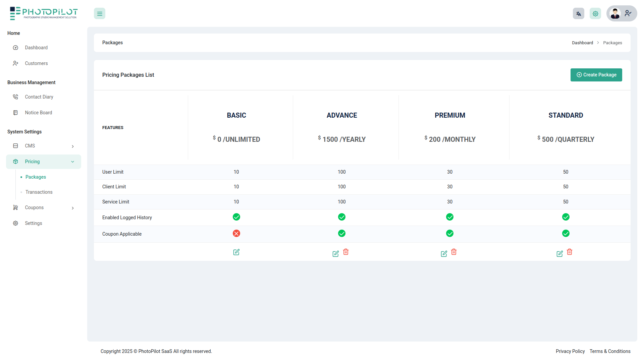Screen dimensions: 644x362
Task: Go to Customers in sidebar
Action: click(x=36, y=63)
